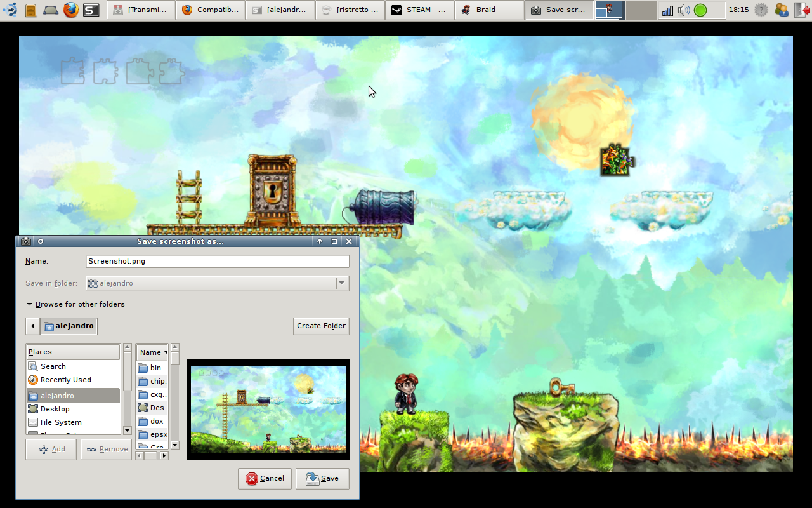The height and width of the screenshot is (508, 812).
Task: Open the Save in folder dropdown
Action: click(x=218, y=283)
